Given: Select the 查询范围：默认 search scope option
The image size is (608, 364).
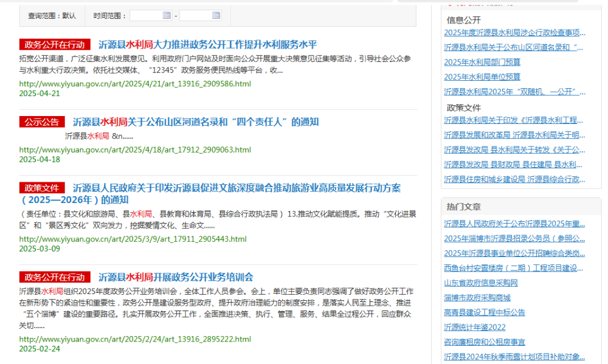Looking at the screenshot, I should [x=52, y=15].
